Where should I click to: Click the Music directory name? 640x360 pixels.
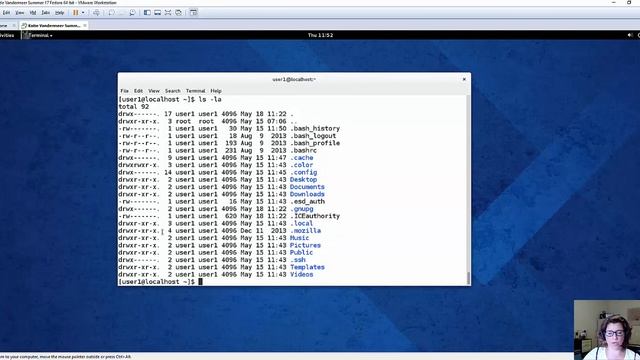(300, 238)
